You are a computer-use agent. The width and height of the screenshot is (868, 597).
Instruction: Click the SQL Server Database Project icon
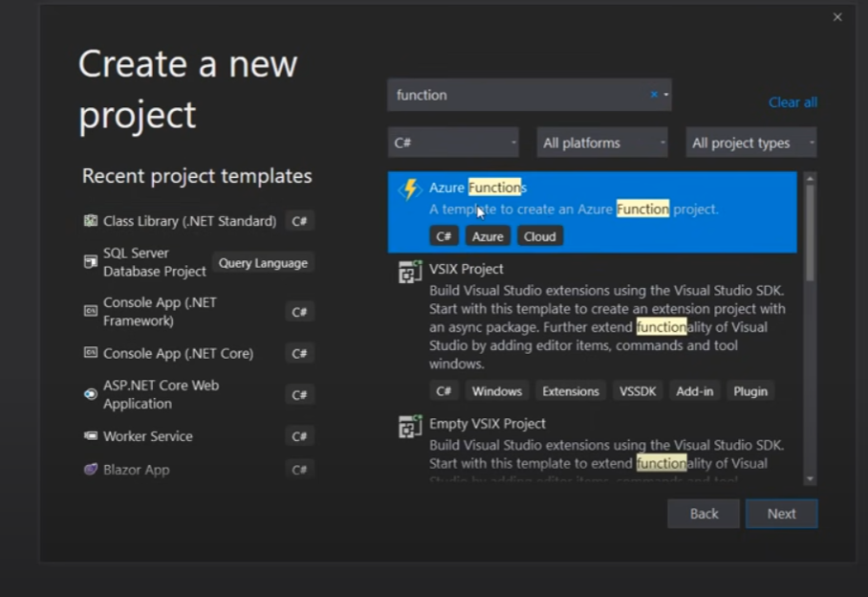tap(90, 261)
